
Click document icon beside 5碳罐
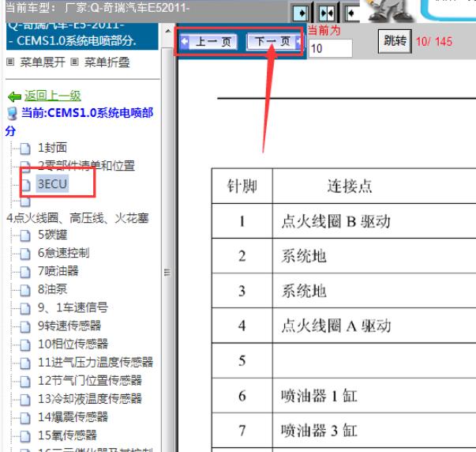25,235
